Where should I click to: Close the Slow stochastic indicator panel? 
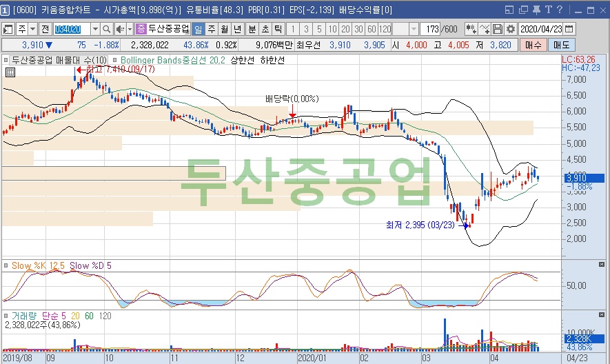602,265
